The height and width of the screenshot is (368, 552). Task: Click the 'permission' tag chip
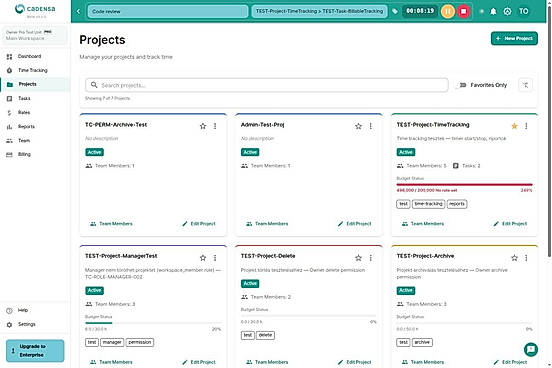click(140, 342)
